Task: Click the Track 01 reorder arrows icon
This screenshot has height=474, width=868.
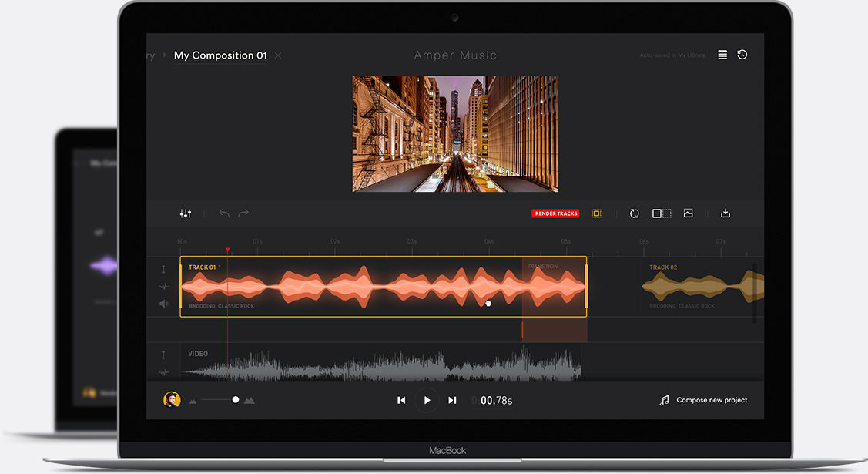Action: point(163,269)
